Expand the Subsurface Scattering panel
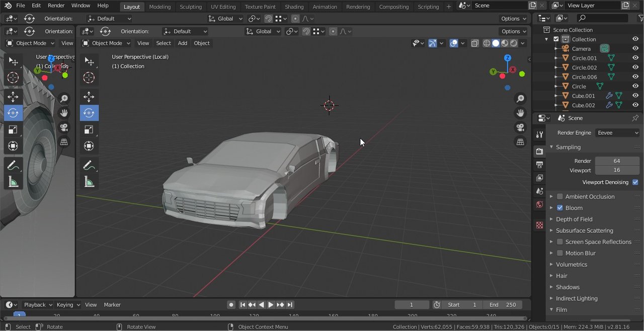Screen dimensions: 644x331 coord(584,230)
